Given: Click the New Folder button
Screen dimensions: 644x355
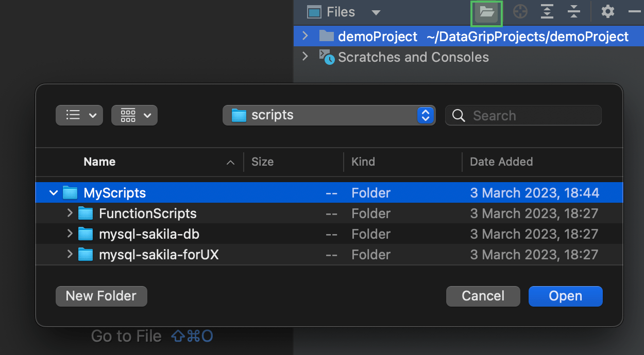Looking at the screenshot, I should tap(101, 296).
